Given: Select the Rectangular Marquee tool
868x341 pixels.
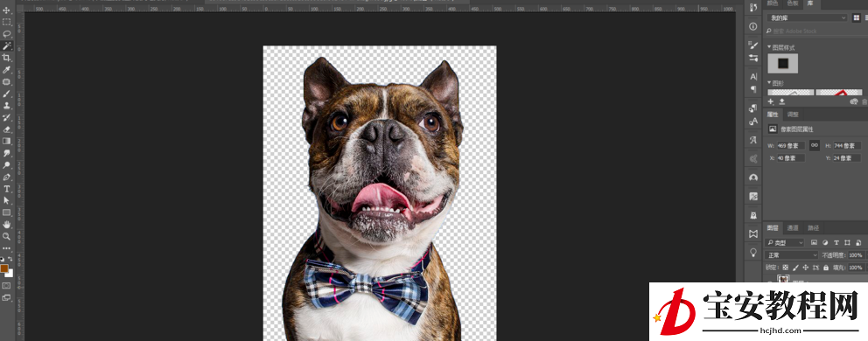Looking at the screenshot, I should (7, 22).
